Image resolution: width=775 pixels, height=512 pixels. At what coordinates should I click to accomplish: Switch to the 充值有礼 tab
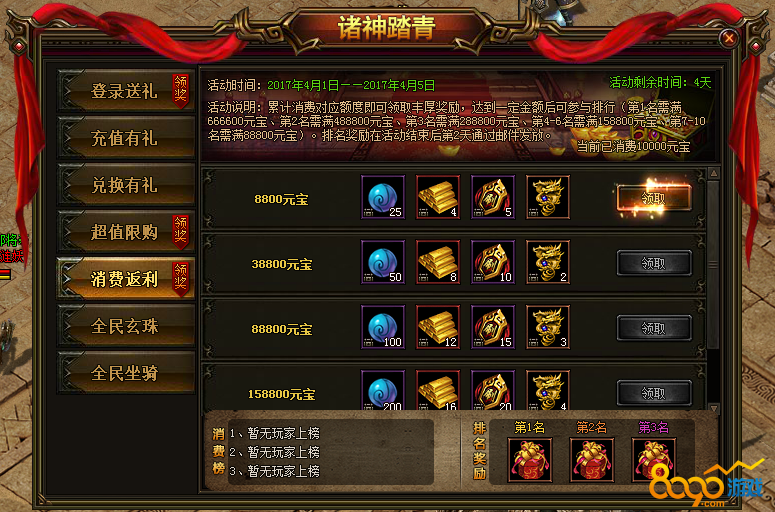(126, 138)
